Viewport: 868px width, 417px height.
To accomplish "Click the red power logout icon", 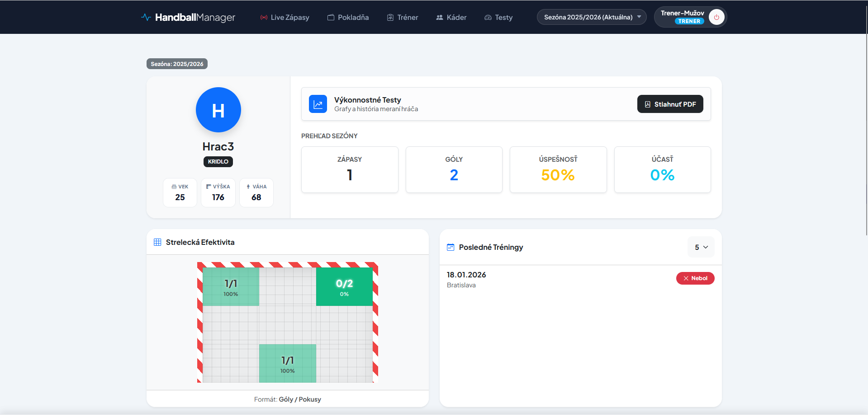I will point(716,17).
